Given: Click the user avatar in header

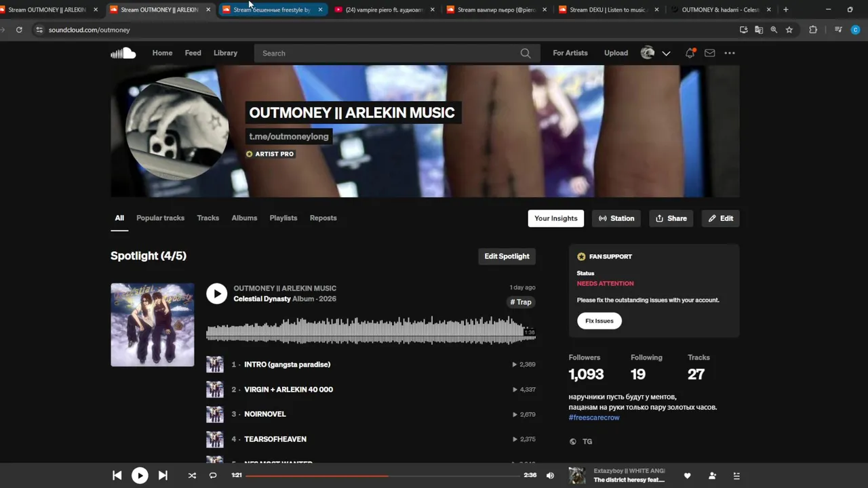Looking at the screenshot, I should coord(648,53).
